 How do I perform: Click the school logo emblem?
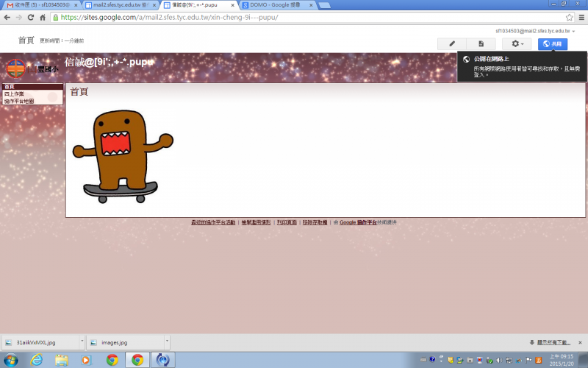15,68
